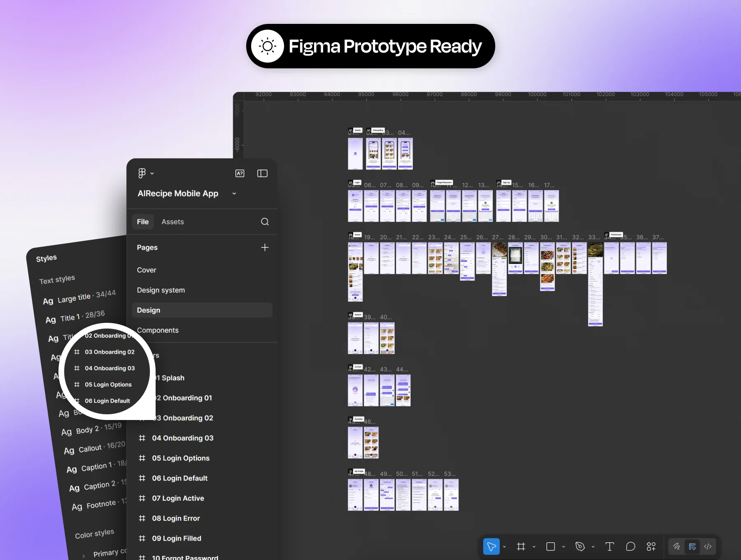Pick the Rectangle shape tool

[x=550, y=546]
